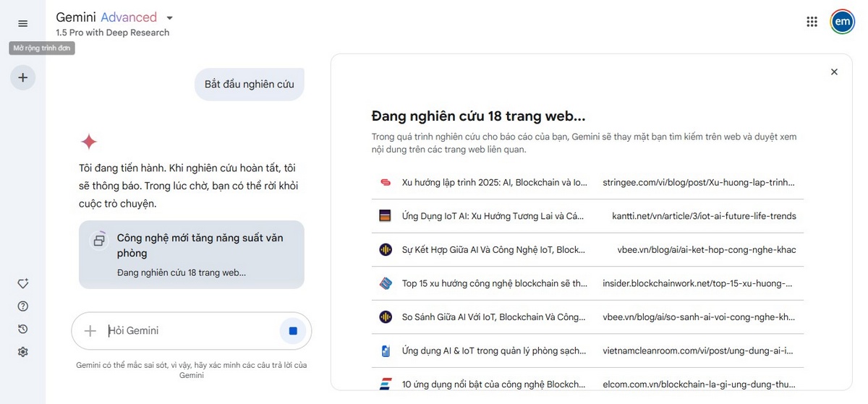Open Gem manager heart icon in sidebar

point(22,283)
